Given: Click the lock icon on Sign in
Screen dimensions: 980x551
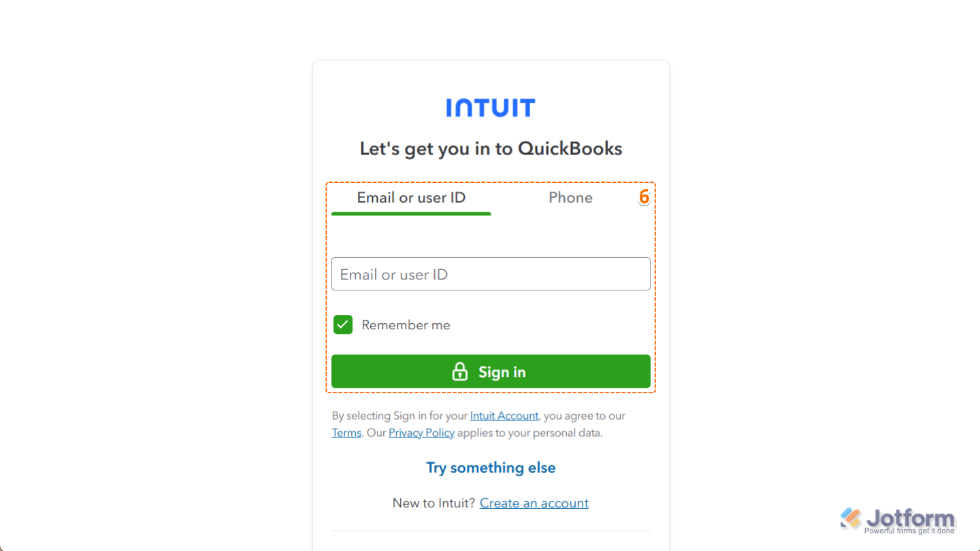Looking at the screenshot, I should [460, 371].
